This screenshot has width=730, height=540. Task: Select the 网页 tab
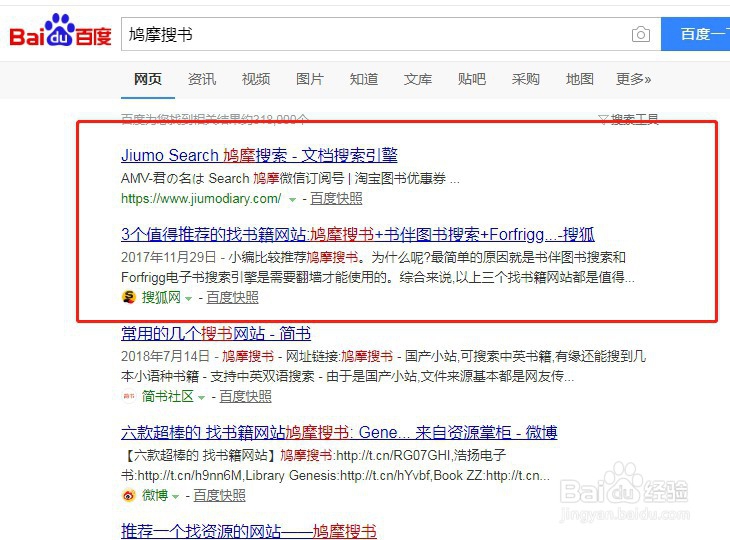pyautogui.click(x=148, y=79)
